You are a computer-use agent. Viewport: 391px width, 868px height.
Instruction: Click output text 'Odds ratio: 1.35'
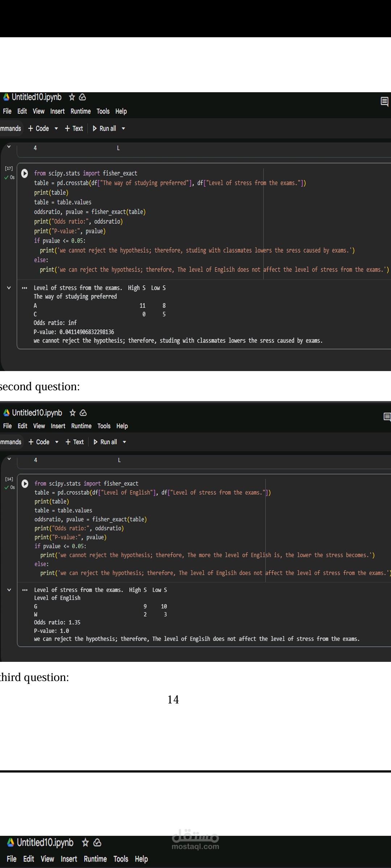[57, 622]
